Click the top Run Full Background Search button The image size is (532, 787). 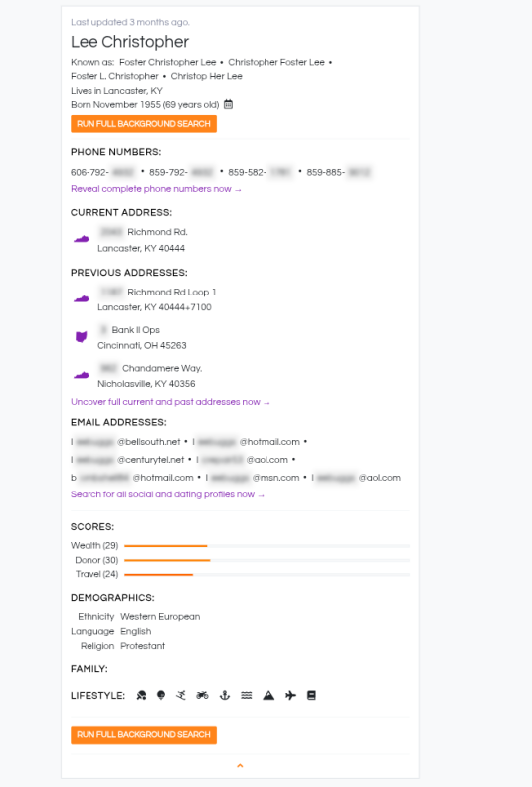pos(143,124)
